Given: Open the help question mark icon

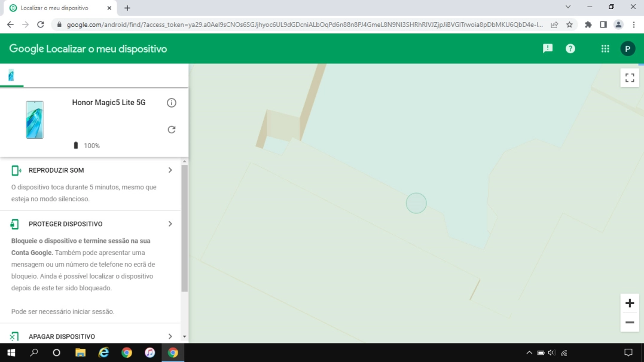Looking at the screenshot, I should click(570, 49).
